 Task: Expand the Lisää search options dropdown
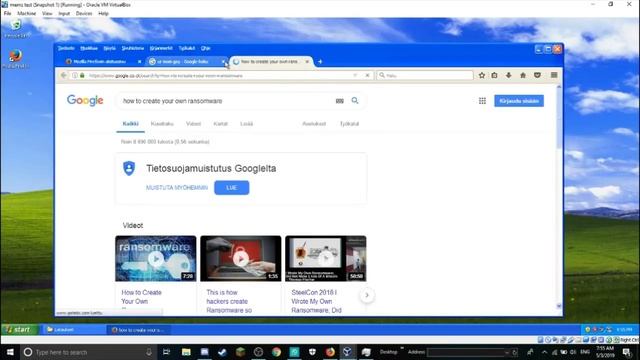tap(247, 124)
